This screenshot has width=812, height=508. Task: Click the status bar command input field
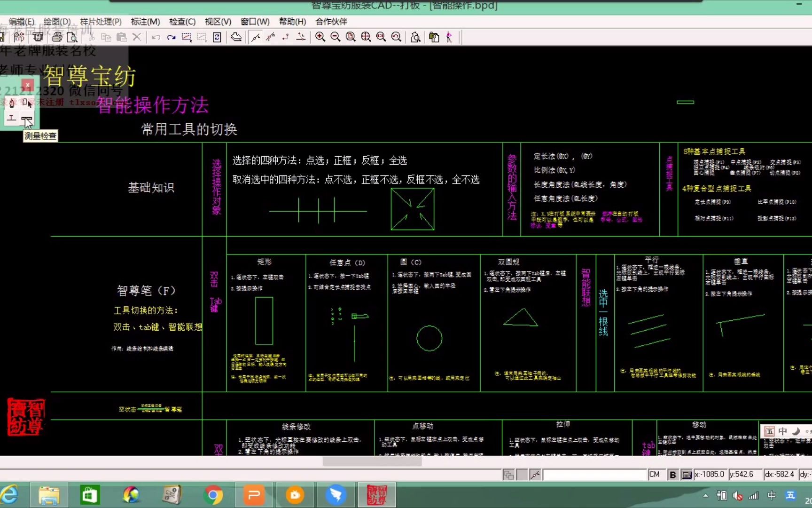point(595,475)
